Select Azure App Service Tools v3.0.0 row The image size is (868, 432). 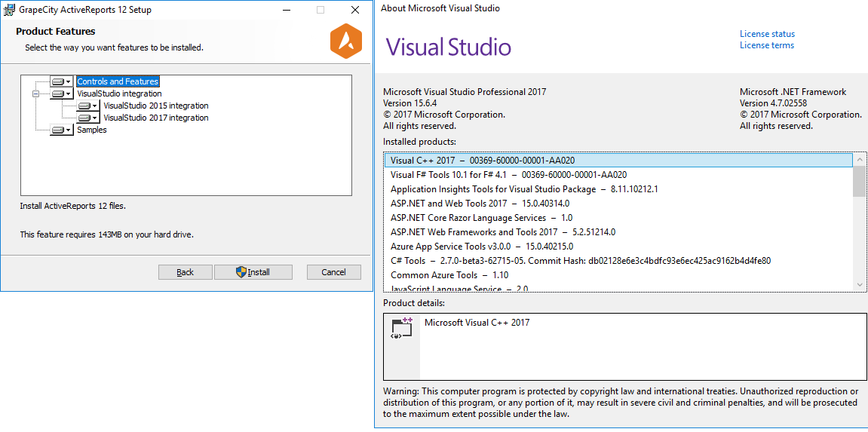tap(618, 247)
